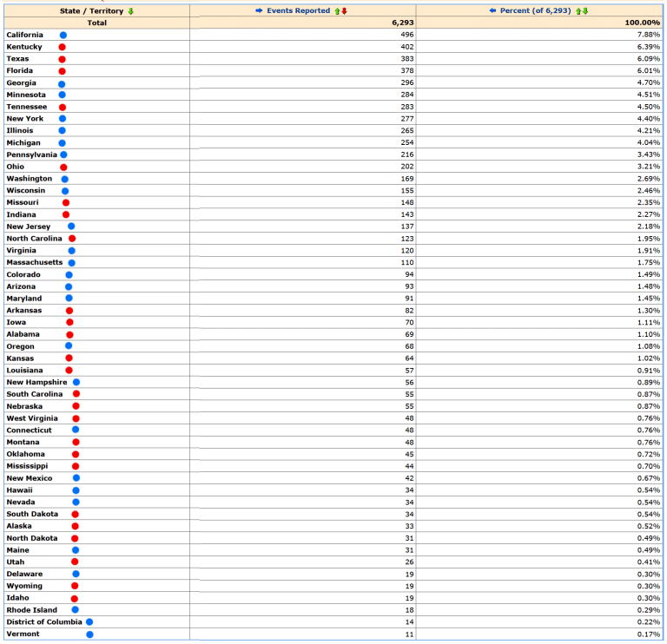Open the New Hampshire row label
Viewport: 667px width, 644px height.
point(36,383)
